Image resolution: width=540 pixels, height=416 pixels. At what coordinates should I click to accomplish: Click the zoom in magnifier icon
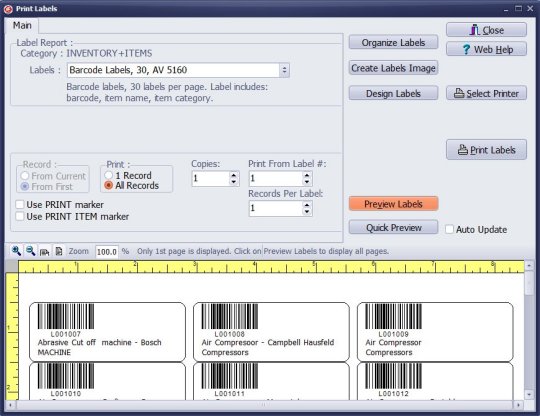tap(16, 251)
